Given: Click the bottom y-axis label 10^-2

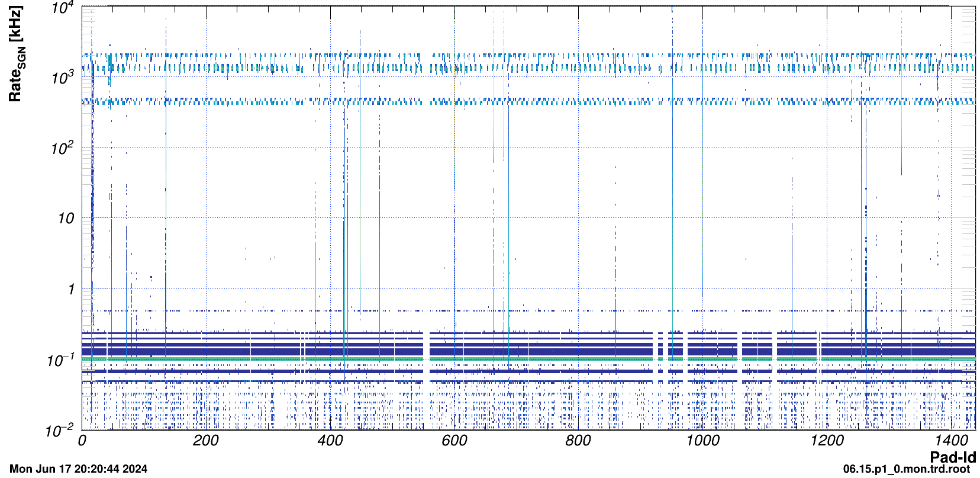Looking at the screenshot, I should pos(60,431).
